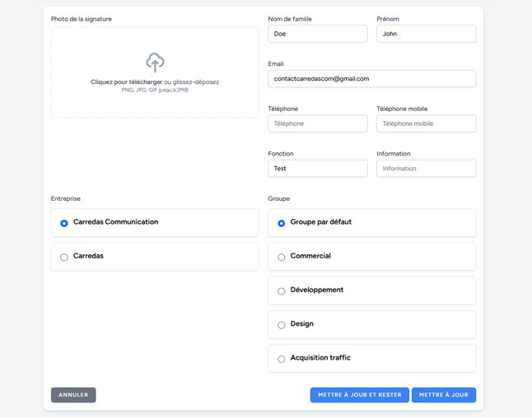Click the Nom de famille field
The image size is (532, 418).
[317, 34]
